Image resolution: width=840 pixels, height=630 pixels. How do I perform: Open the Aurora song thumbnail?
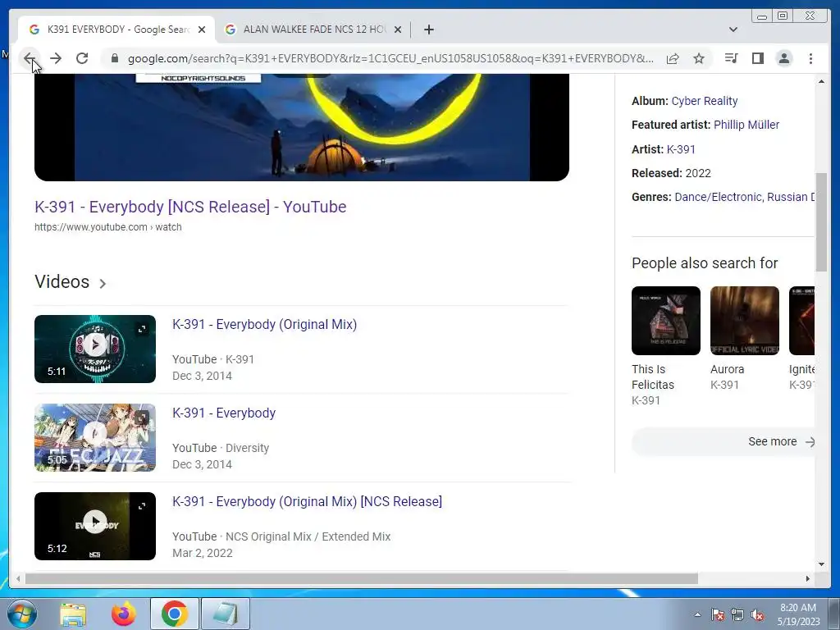click(745, 321)
